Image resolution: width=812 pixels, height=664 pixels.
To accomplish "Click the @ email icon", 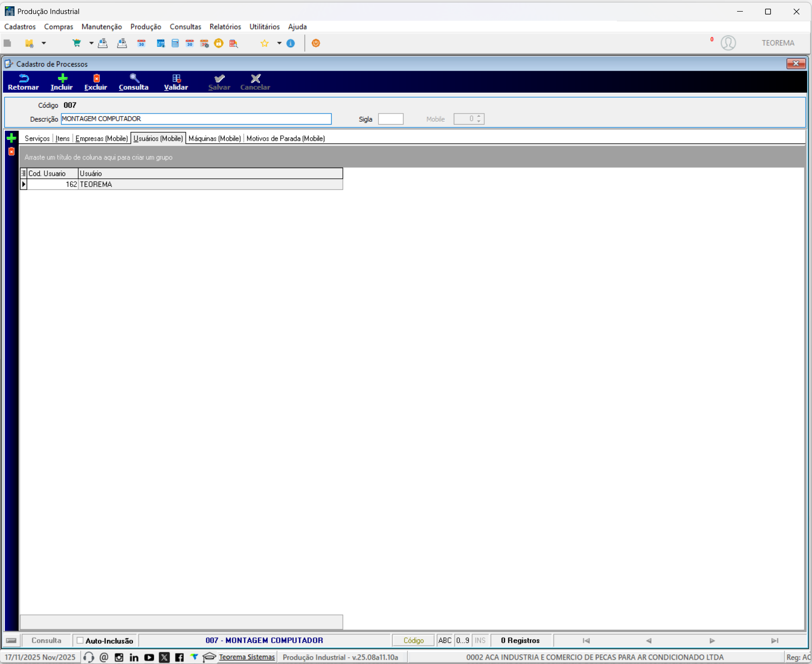I will tap(104, 657).
